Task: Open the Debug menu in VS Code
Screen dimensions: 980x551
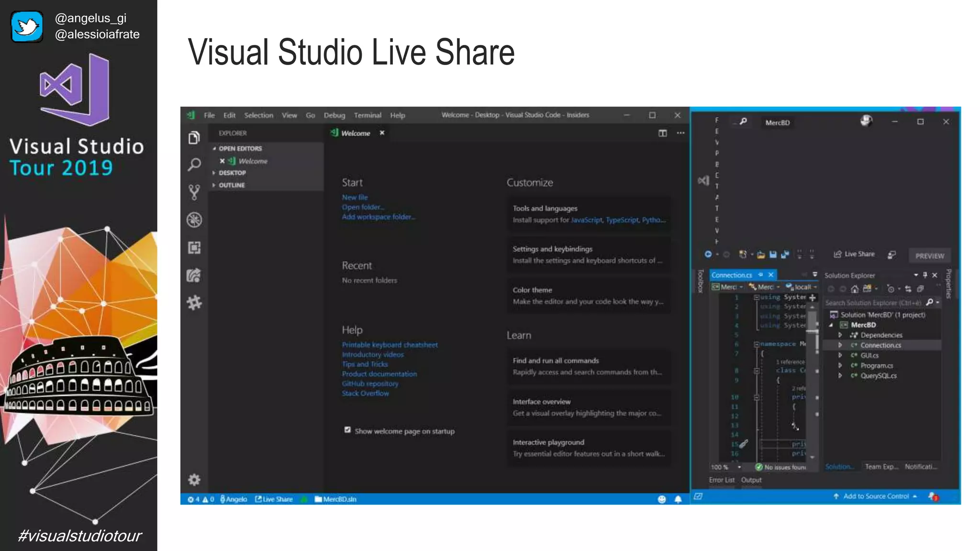Action: pyautogui.click(x=334, y=115)
